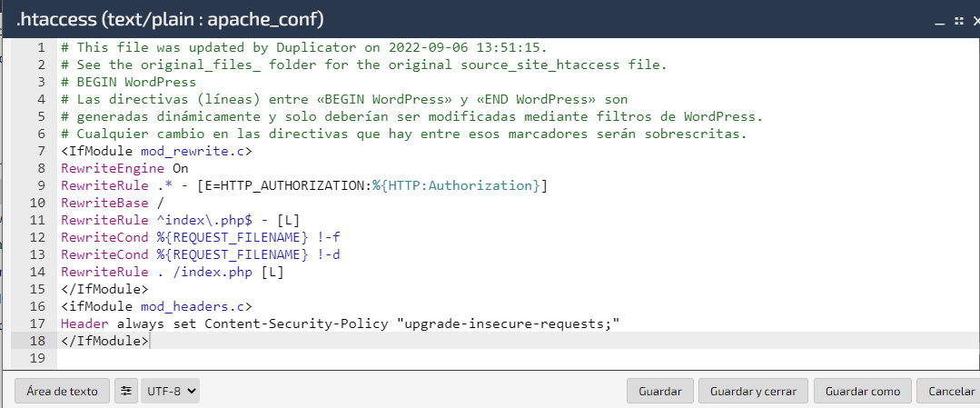980x408 pixels.
Task: Click the 'generadas dinámicamente' comment line
Action: click(x=411, y=116)
